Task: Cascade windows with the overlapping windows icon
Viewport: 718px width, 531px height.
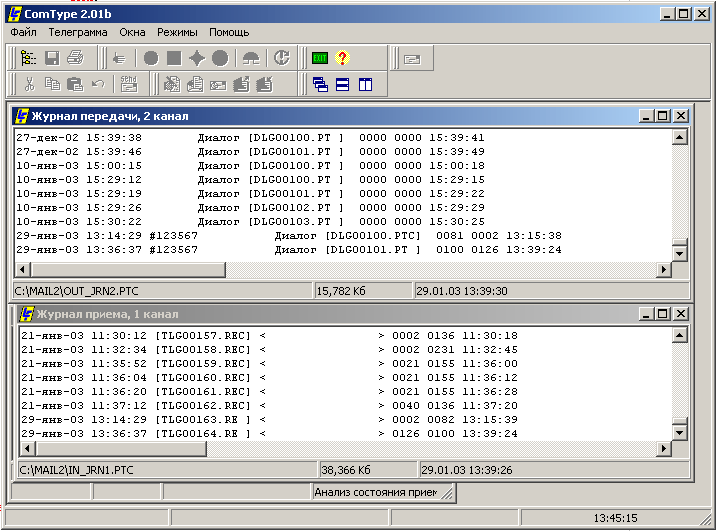Action: pos(320,84)
